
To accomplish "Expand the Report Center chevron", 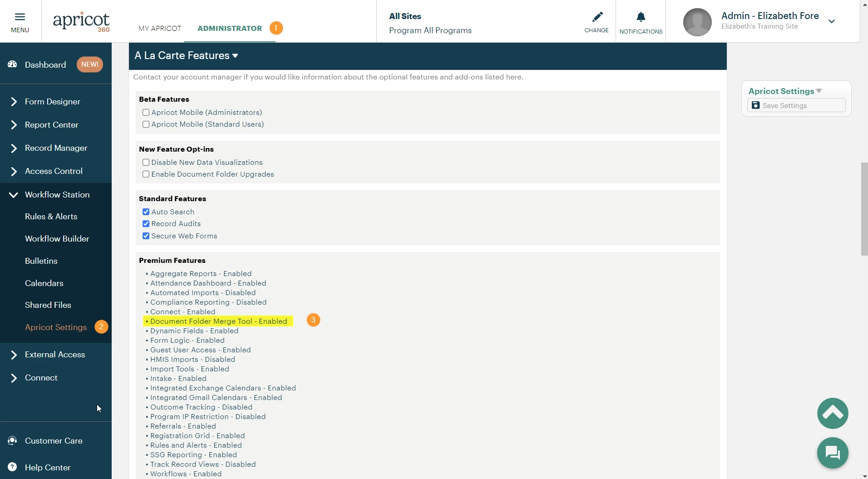I will [x=14, y=125].
